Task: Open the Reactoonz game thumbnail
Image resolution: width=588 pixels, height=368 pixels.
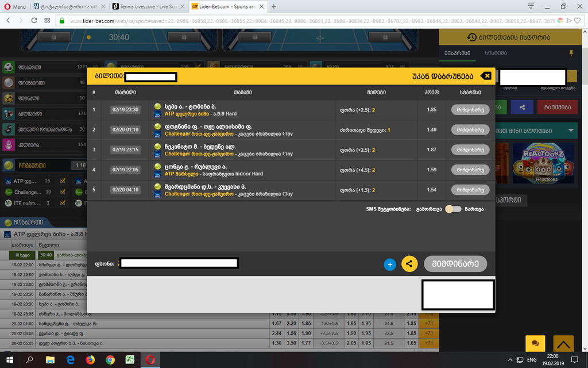Action: (543, 163)
